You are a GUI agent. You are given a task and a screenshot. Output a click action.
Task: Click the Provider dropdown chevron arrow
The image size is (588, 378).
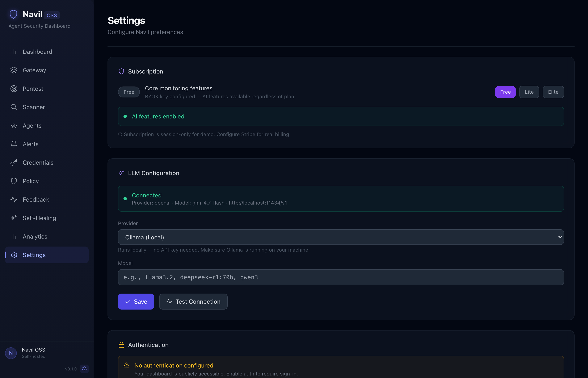pos(560,237)
